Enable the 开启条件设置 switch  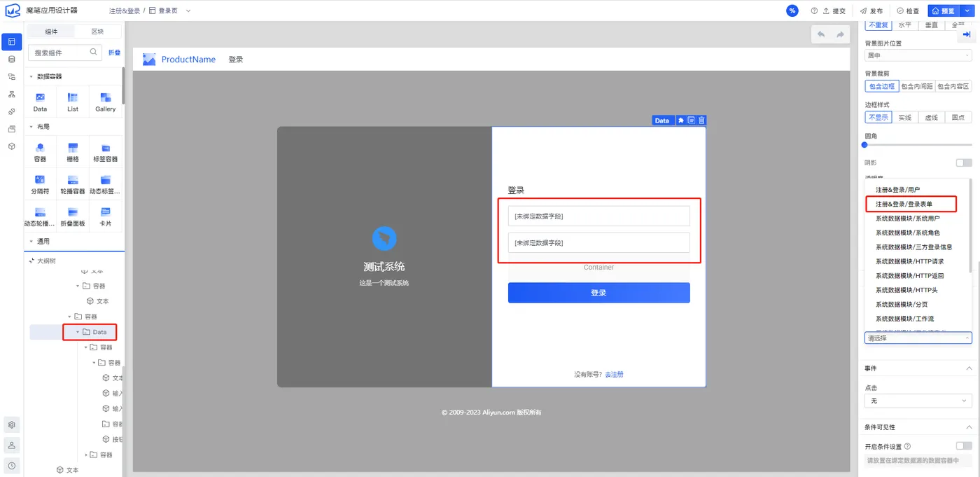(x=964, y=446)
